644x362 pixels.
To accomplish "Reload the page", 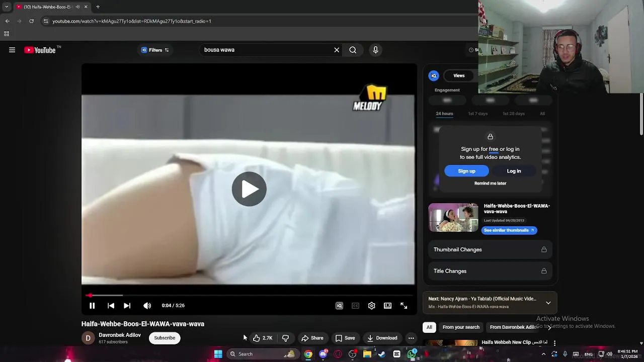I will [31, 21].
